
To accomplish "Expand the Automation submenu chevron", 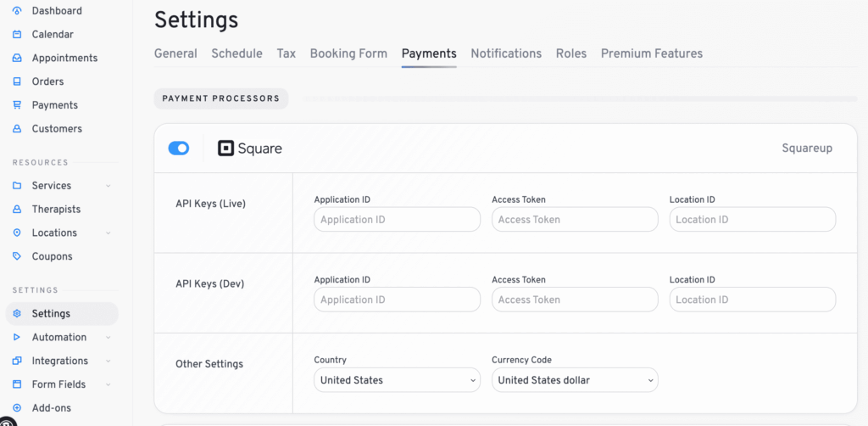I will coord(108,337).
